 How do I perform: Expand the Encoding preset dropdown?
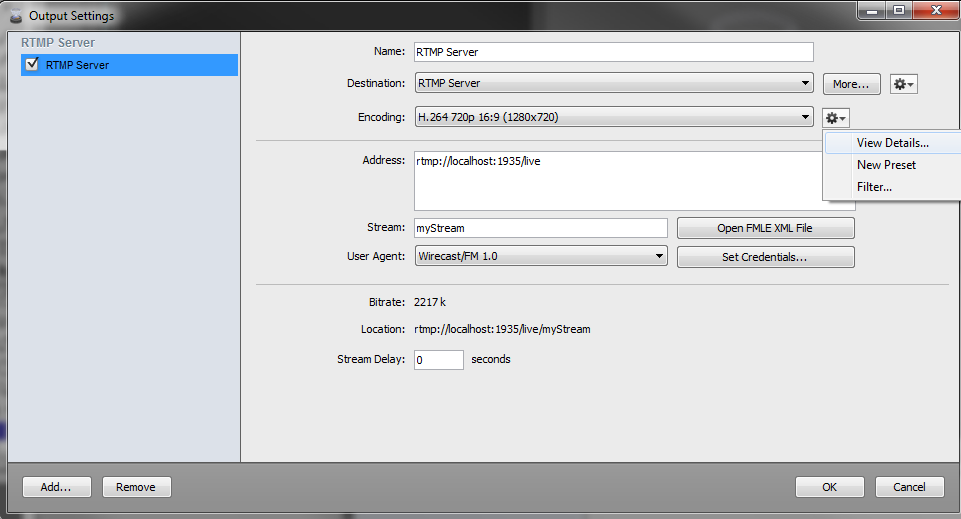614,116
